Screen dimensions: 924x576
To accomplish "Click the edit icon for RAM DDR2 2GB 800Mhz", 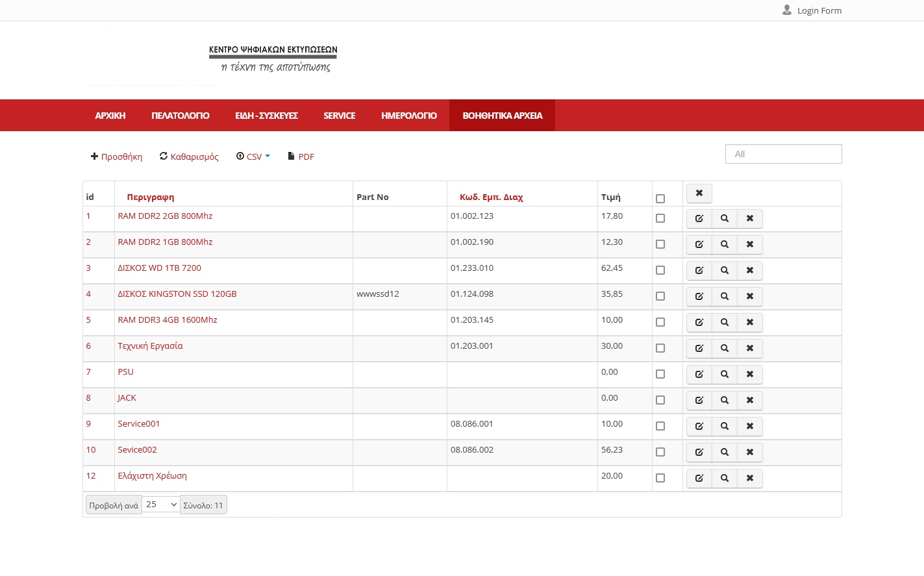I will (x=699, y=219).
